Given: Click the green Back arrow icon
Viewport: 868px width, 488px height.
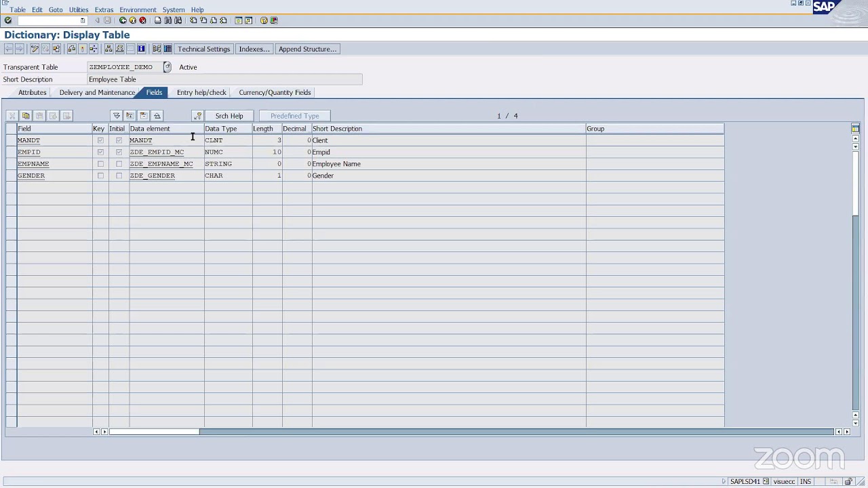Looking at the screenshot, I should tap(123, 20).
